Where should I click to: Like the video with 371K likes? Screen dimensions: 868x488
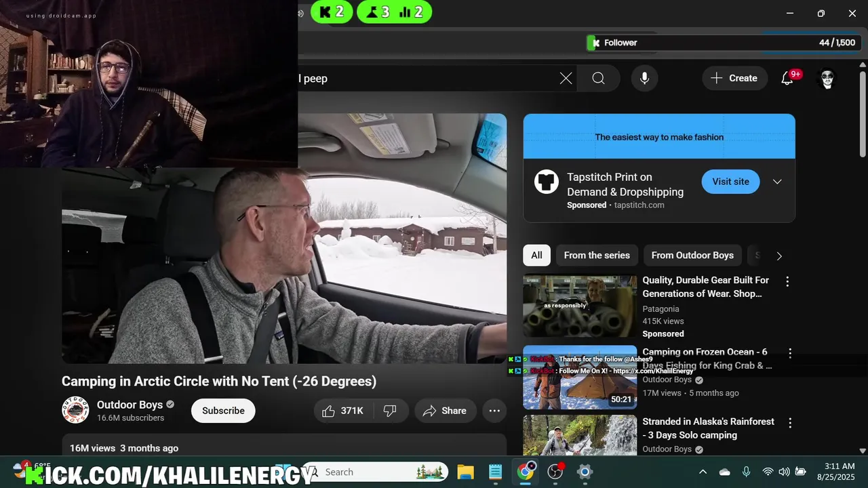pos(342,411)
